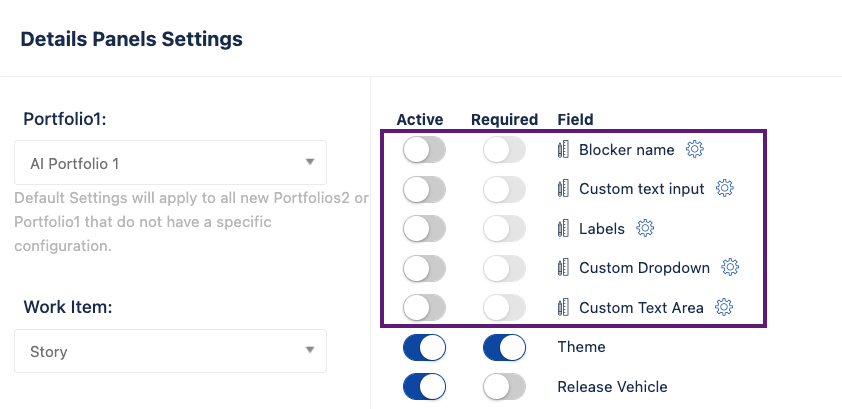This screenshot has width=842, height=409.
Task: Turn on Active for Custom text input
Action: (424, 189)
